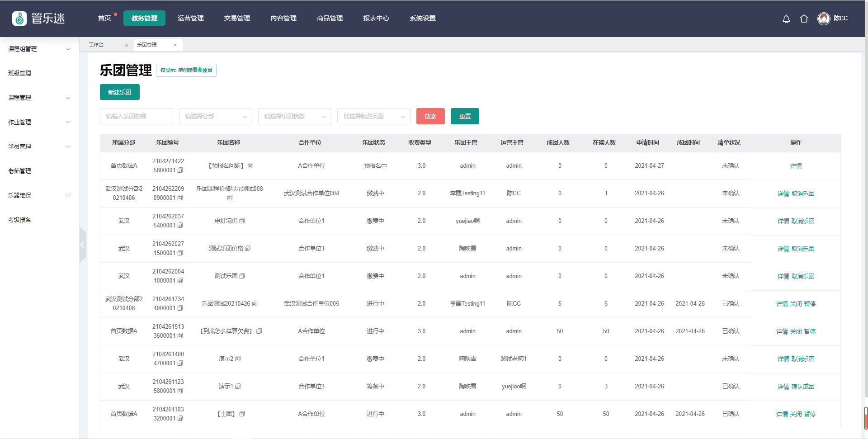Click copy icon next to 乐团测试20210426
Image resolution: width=868 pixels, height=439 pixels.
(255, 304)
